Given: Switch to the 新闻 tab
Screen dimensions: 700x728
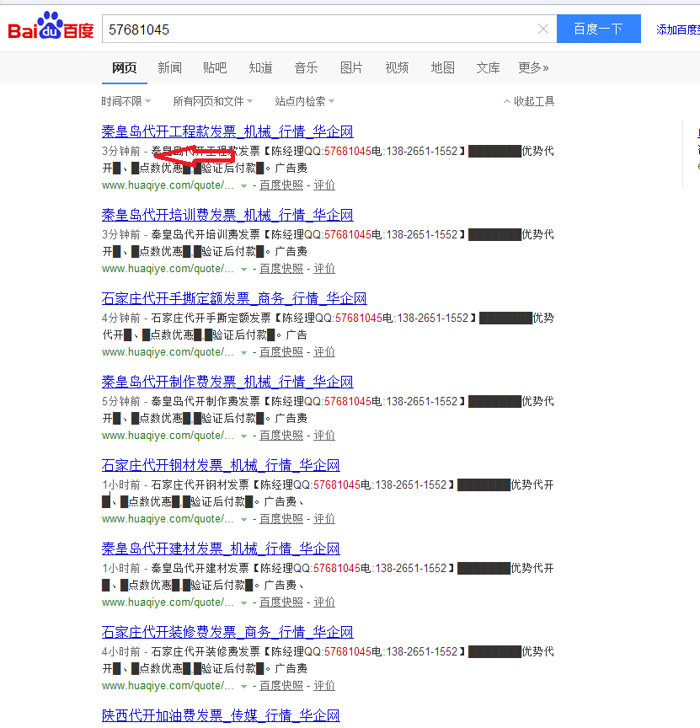Looking at the screenshot, I should (168, 67).
